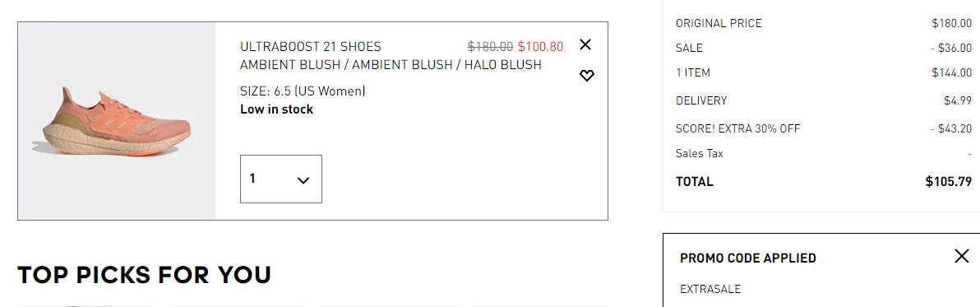980x307 pixels.
Task: Click the $105.79 total amount
Action: coord(948,182)
